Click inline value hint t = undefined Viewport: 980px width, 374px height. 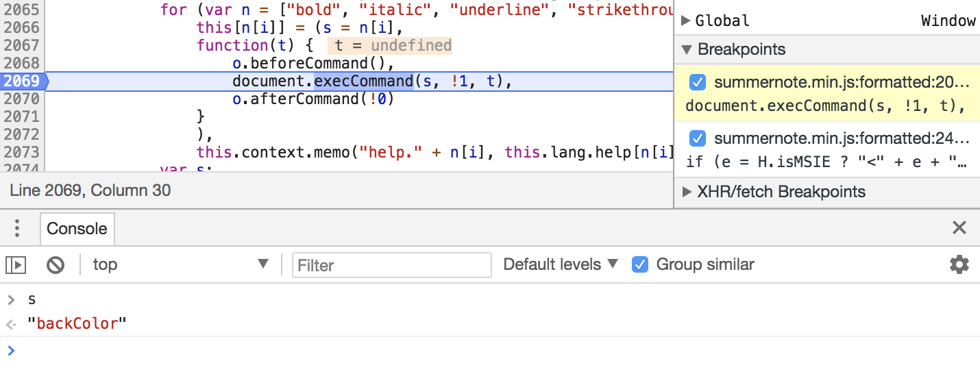pyautogui.click(x=390, y=45)
